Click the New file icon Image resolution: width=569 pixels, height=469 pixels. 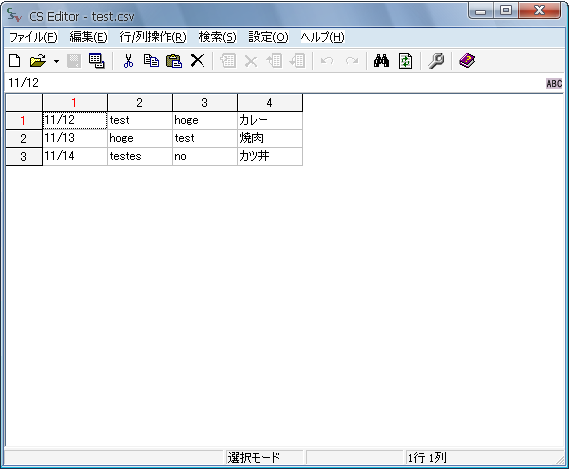[15, 61]
